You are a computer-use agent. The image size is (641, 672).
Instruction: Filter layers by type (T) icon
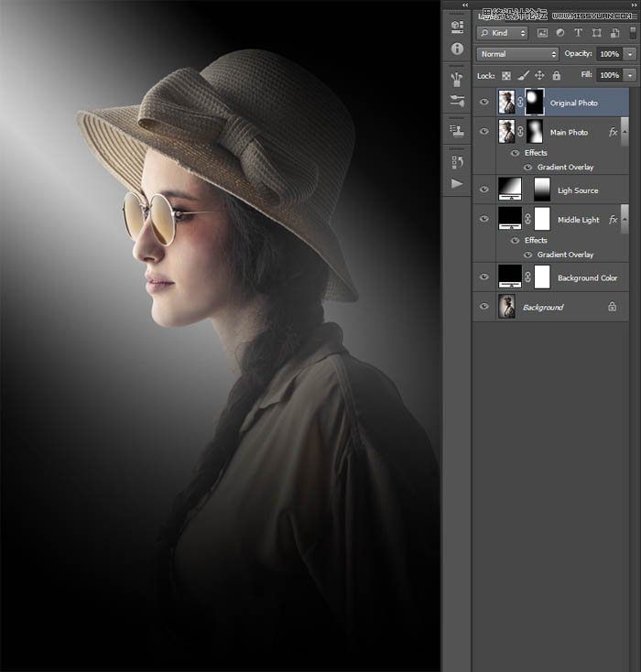pyautogui.click(x=579, y=33)
